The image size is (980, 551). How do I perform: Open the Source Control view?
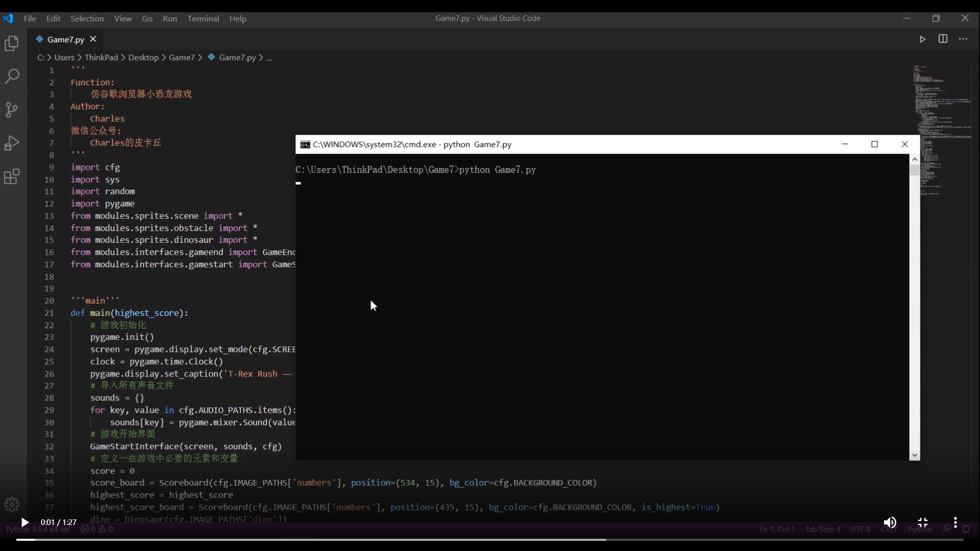click(x=12, y=110)
